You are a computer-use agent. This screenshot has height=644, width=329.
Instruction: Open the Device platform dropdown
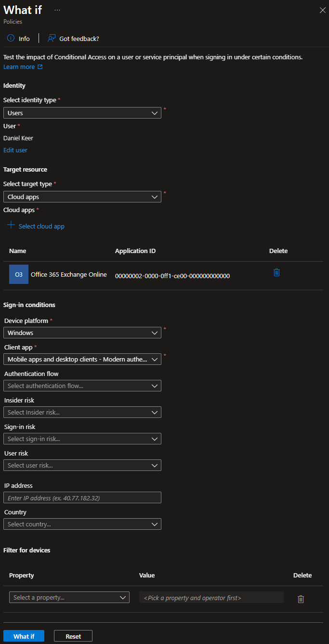(82, 333)
